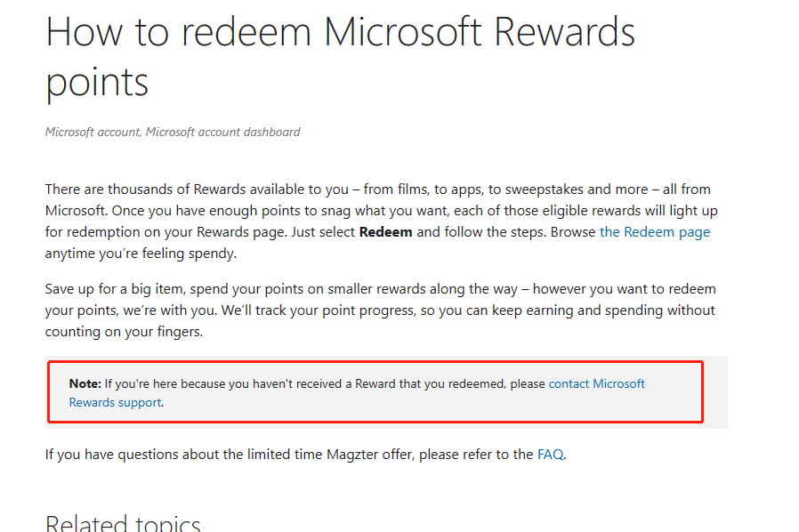Click the bold Note: label
Image resolution: width=799 pixels, height=532 pixels.
pos(85,384)
